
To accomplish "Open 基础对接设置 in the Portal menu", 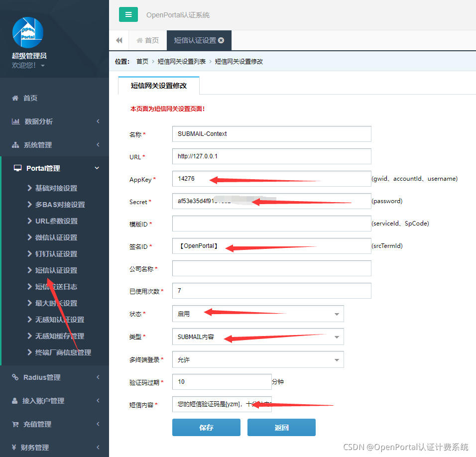I will coord(56,188).
